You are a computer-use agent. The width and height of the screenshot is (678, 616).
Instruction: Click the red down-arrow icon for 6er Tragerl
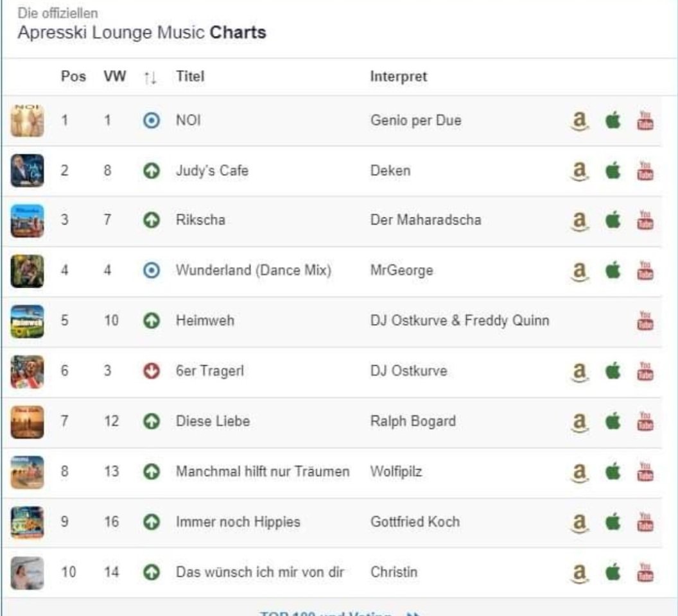[x=152, y=372]
